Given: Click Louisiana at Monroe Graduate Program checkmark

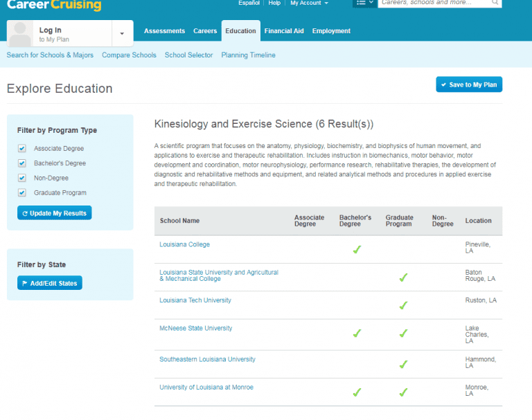Looking at the screenshot, I should 403,392.
